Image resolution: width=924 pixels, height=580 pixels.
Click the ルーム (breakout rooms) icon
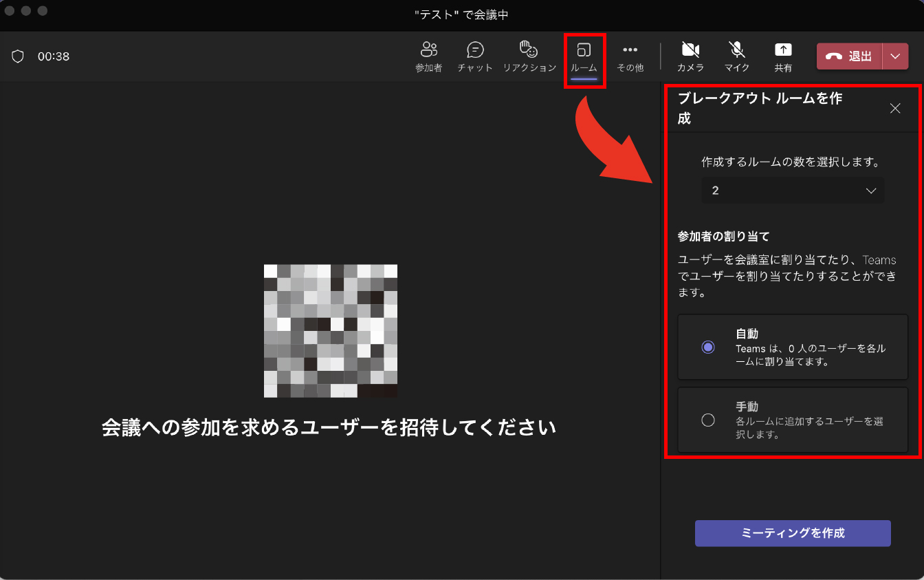[x=584, y=50]
